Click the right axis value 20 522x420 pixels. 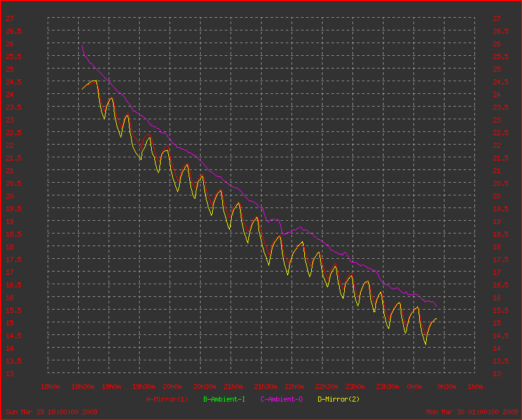coord(497,196)
